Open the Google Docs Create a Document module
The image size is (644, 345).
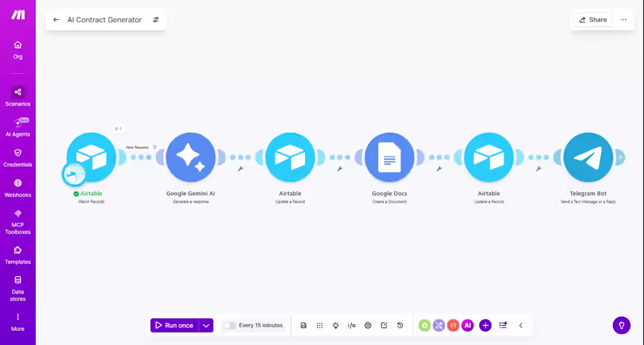click(389, 157)
